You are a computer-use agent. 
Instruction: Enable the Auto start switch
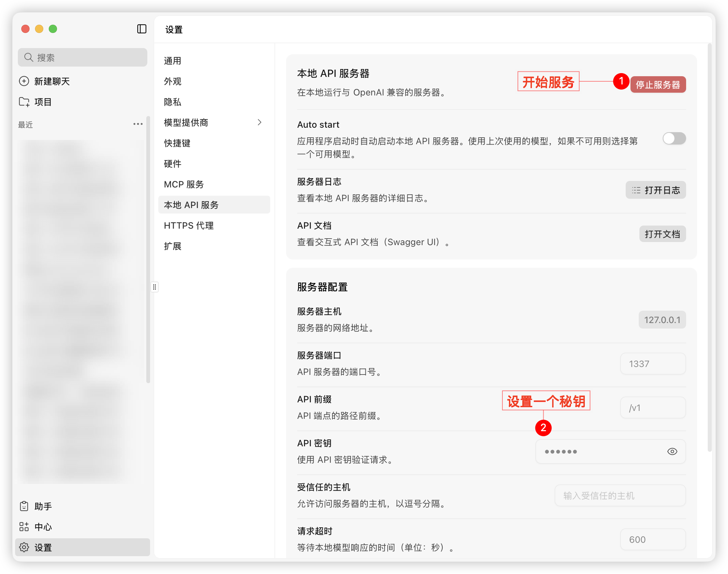pos(674,139)
